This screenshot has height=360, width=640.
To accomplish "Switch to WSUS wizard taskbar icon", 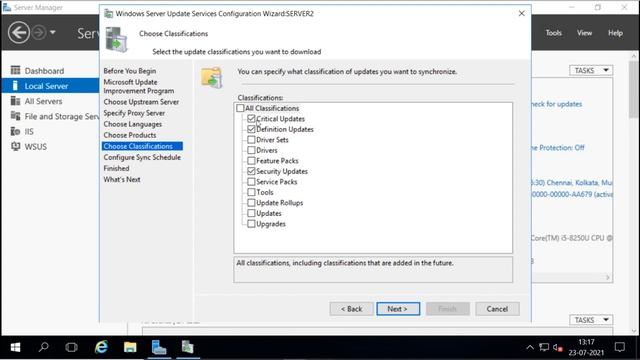I will tap(187, 347).
